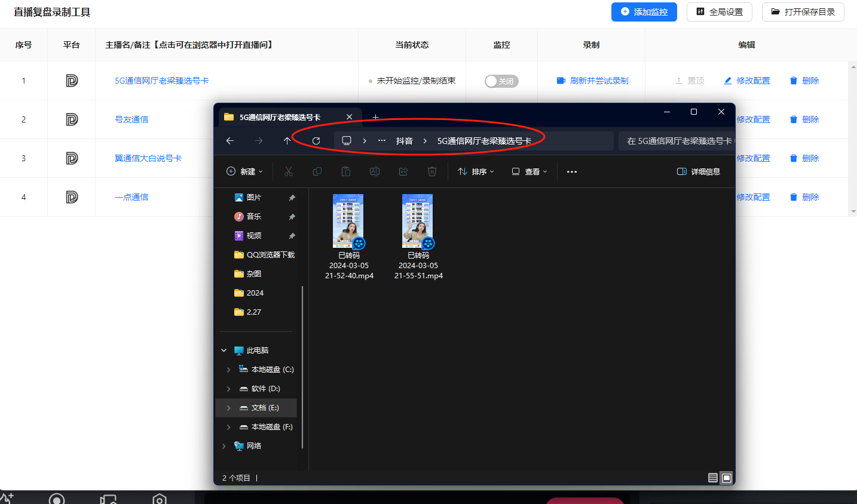This screenshot has height=504, width=857.
Task: Open video thumbnail 2024-03-05 21-52-40.mp4
Action: tap(348, 221)
